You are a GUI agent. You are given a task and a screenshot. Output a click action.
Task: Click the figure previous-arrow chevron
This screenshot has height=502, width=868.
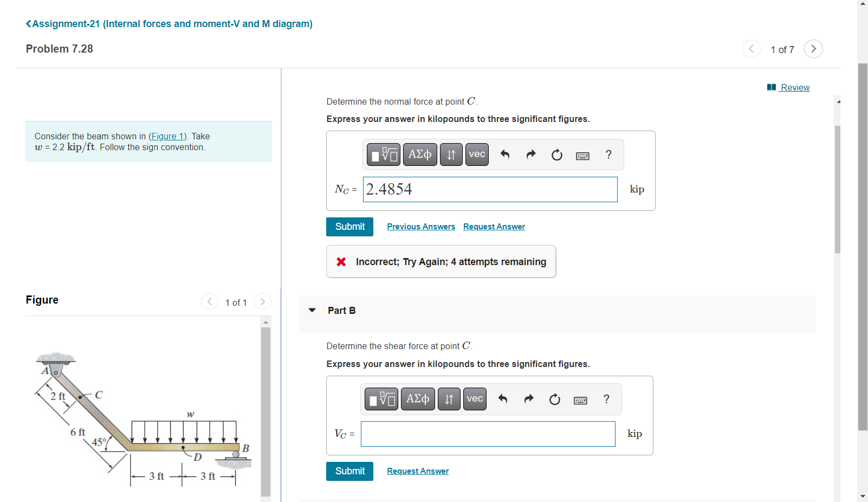point(210,302)
